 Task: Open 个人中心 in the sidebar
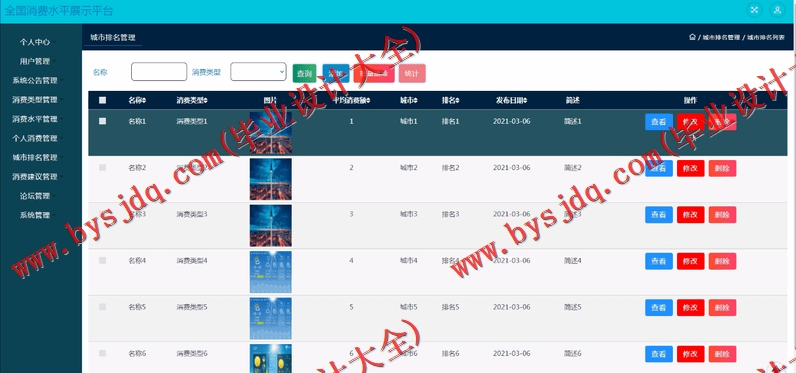point(35,42)
